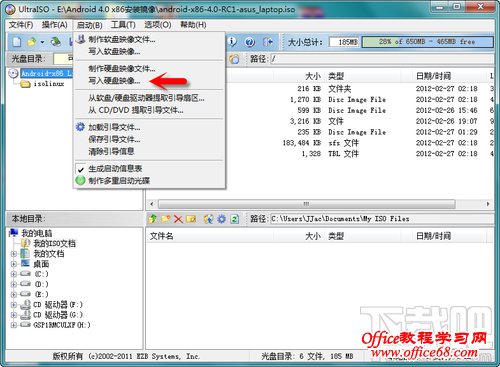Viewport: 500px width, 367px height.
Task: Choose 制作软盘映像文件... menu entry
Action: pyautogui.click(x=149, y=39)
